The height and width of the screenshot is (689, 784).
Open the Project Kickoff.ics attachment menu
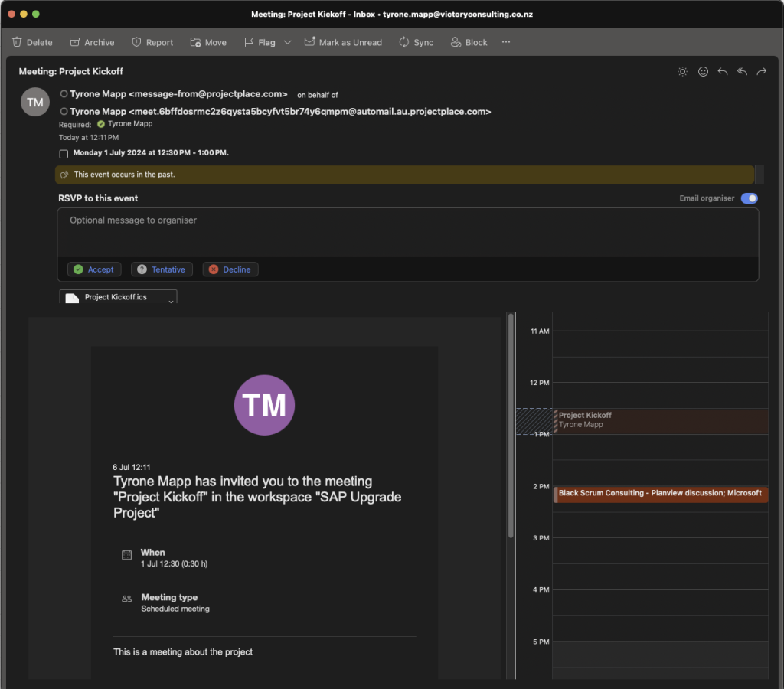click(171, 301)
